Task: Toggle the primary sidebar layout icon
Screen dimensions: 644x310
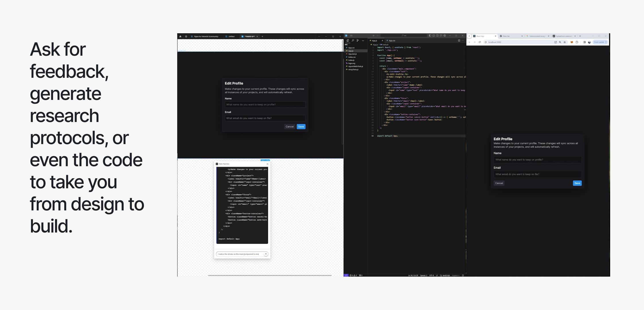Action: 430,36
